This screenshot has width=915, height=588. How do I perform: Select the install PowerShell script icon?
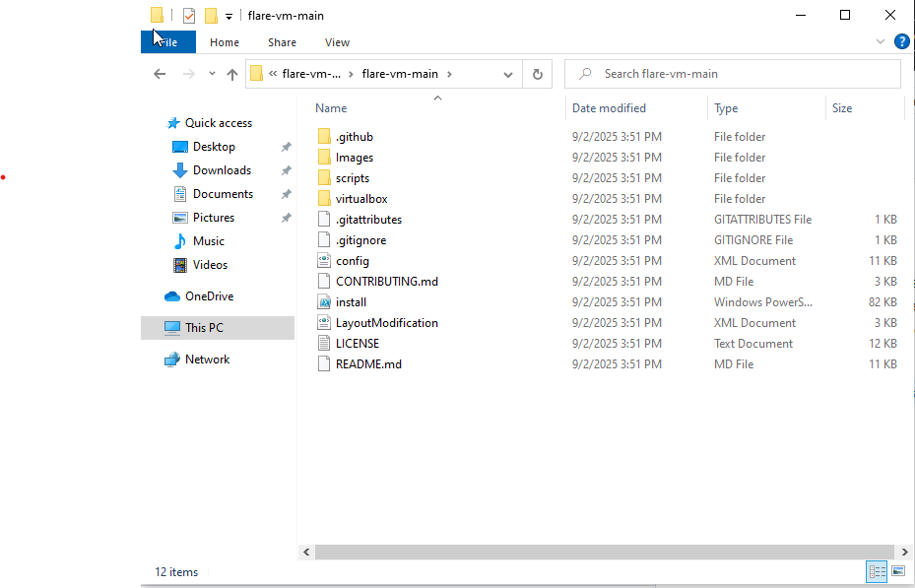(324, 302)
